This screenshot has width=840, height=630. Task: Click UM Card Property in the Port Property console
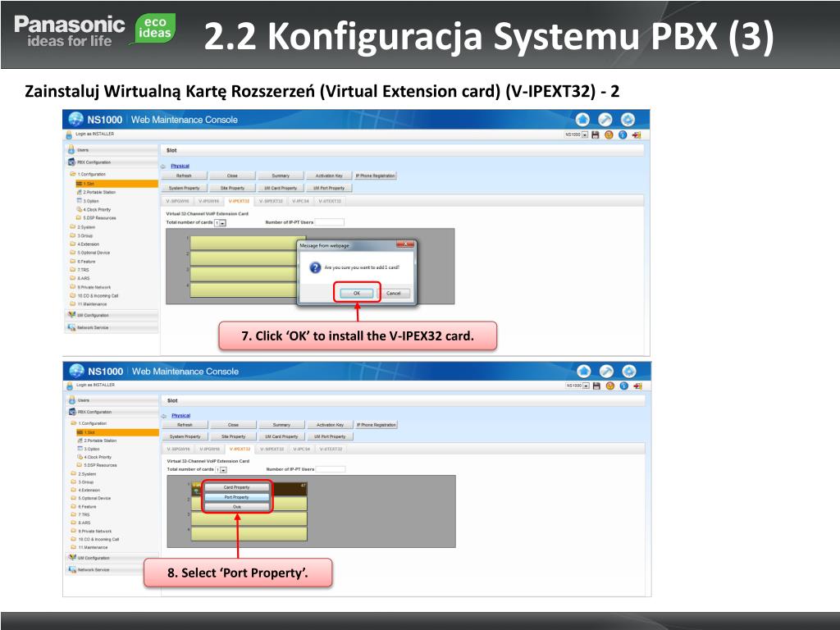pyautogui.click(x=282, y=436)
